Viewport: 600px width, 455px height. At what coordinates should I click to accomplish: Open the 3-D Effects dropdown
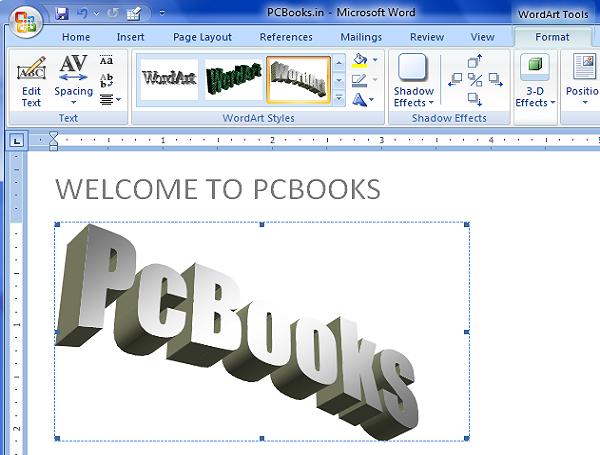coord(535,81)
